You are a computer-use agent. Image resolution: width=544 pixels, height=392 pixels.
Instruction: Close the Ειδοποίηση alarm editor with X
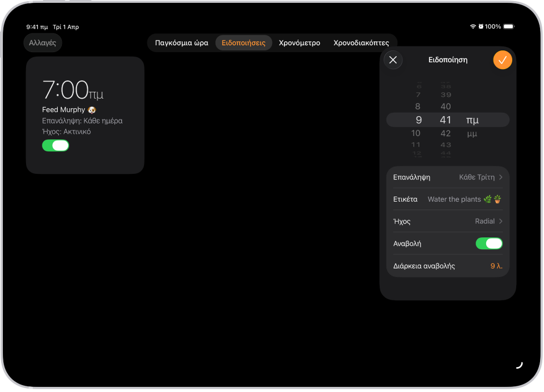click(393, 60)
